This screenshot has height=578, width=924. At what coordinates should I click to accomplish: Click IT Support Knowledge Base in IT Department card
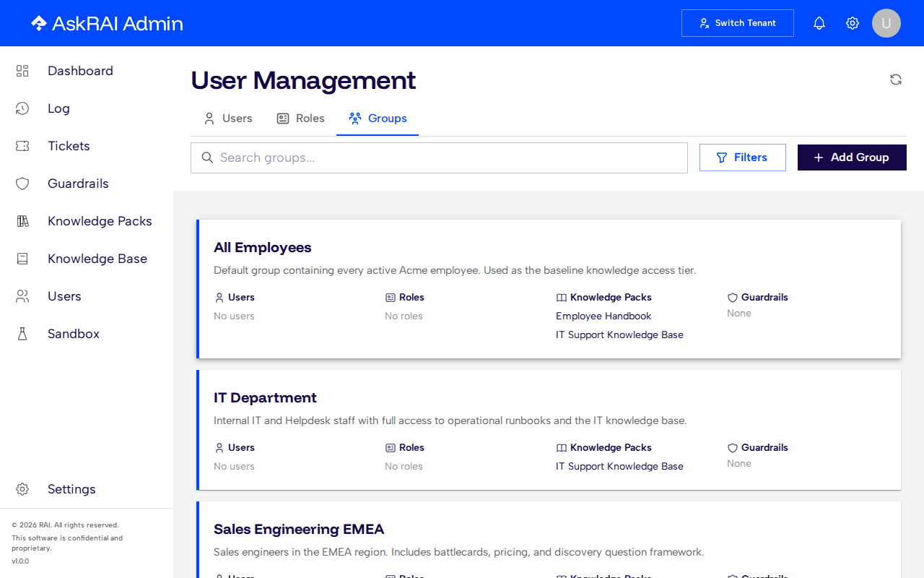tap(619, 466)
